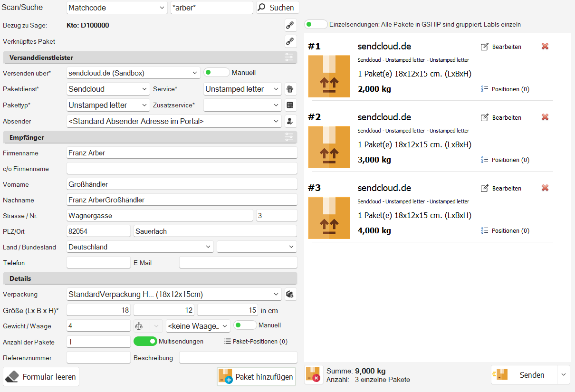The width and height of the screenshot is (575, 392).
Task: Open the Zusatzservice dropdown
Action: click(x=243, y=105)
